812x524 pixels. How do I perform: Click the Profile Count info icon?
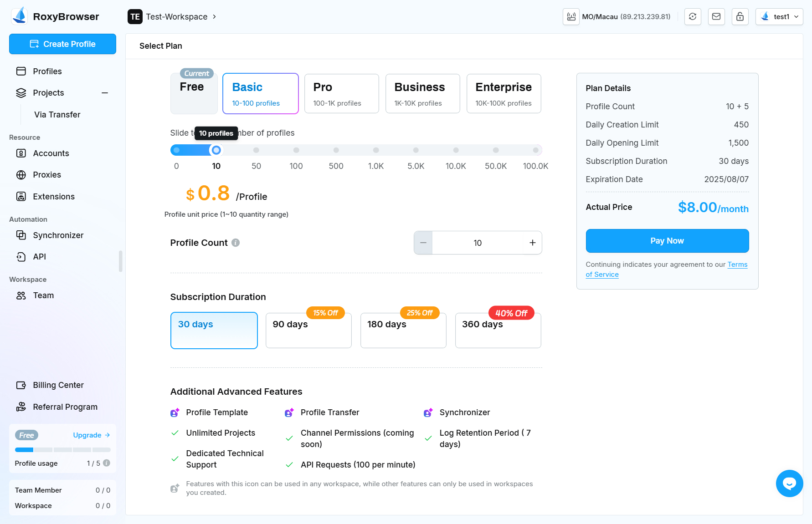[236, 243]
